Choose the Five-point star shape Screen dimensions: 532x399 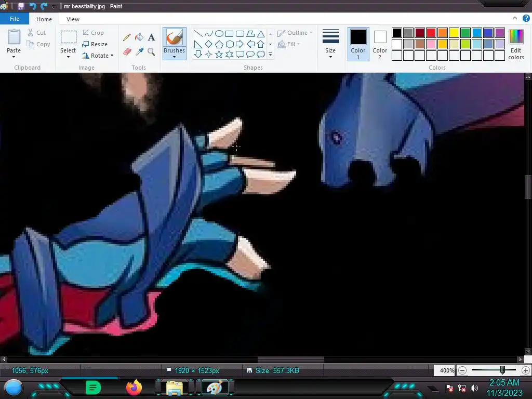point(219,54)
